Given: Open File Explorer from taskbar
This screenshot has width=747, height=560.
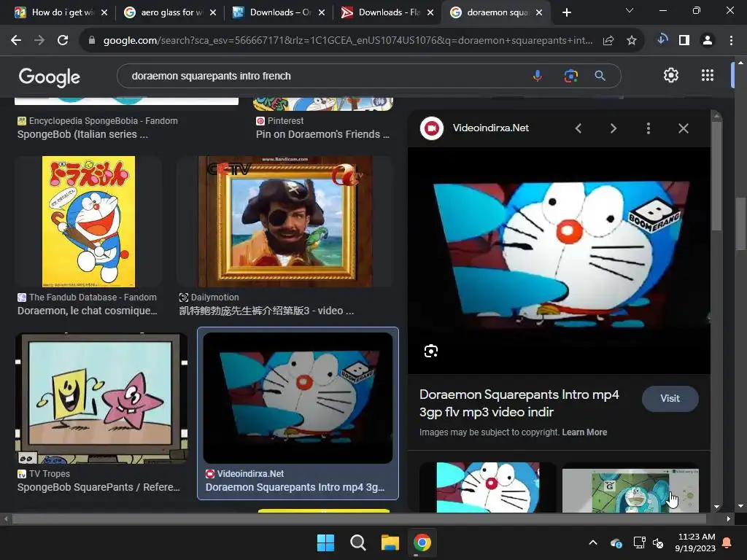Looking at the screenshot, I should click(390, 542).
